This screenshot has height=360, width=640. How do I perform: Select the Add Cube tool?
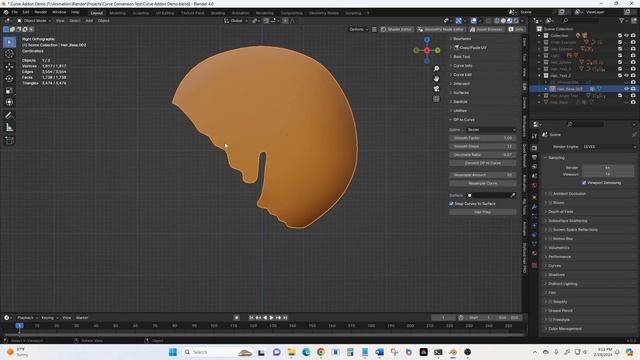pyautogui.click(x=9, y=140)
